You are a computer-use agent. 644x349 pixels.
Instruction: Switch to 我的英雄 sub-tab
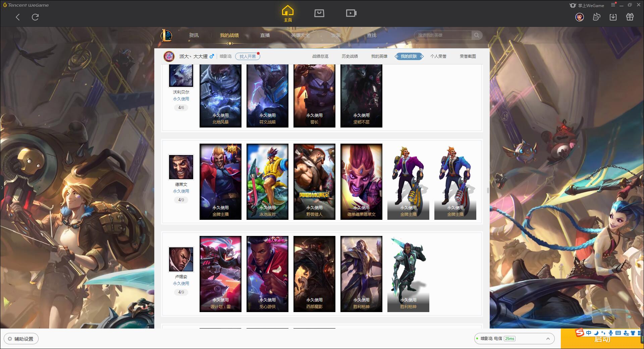coord(379,56)
